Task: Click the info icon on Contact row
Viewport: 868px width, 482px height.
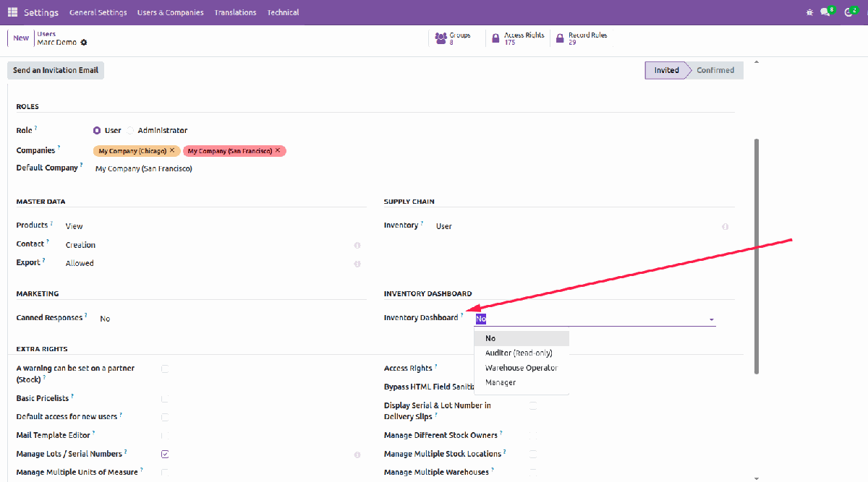Action: [357, 246]
